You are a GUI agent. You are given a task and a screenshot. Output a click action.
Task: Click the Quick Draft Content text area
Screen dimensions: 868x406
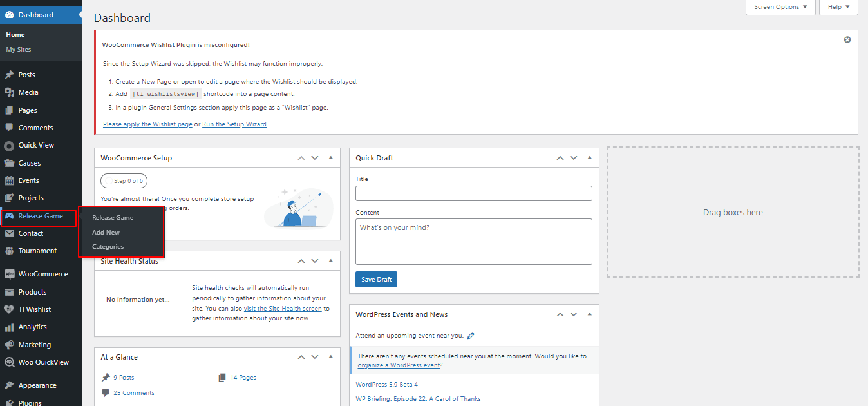point(474,242)
